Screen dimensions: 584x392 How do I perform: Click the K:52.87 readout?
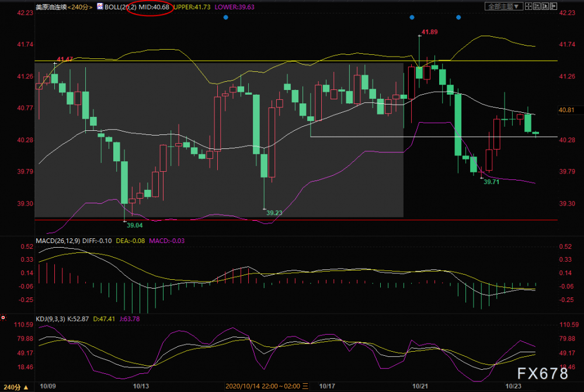click(78, 319)
